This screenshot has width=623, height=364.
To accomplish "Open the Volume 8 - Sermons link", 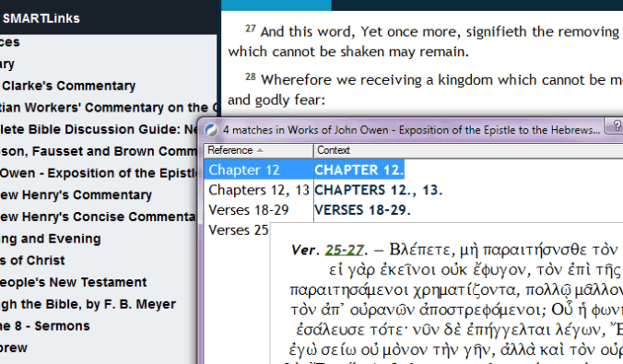I will click(x=44, y=326).
